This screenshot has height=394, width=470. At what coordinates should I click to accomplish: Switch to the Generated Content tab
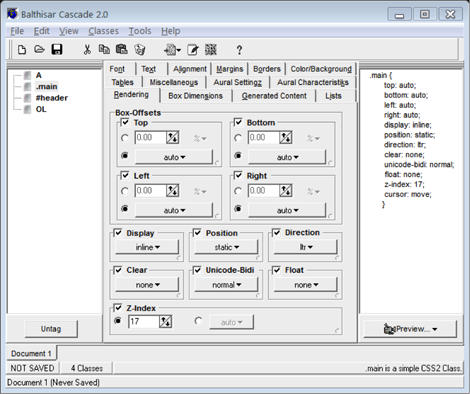click(x=274, y=96)
